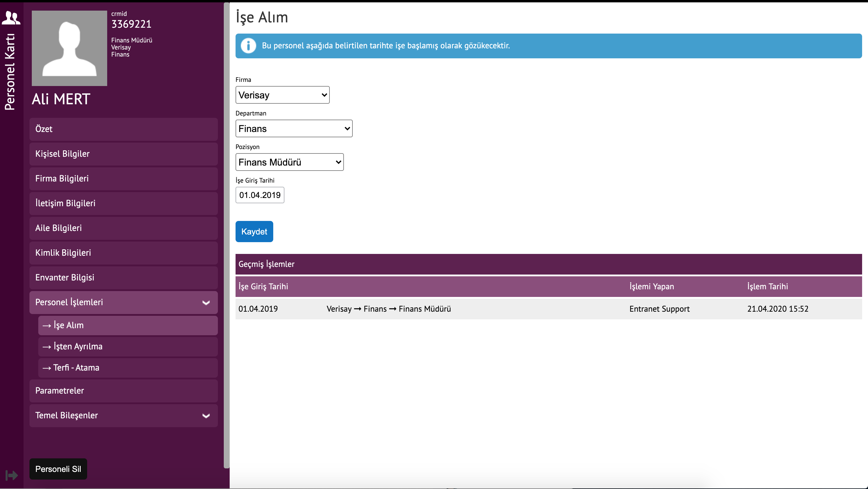Click the personnel group icon
Screen dimensions: 868x489
(x=11, y=17)
